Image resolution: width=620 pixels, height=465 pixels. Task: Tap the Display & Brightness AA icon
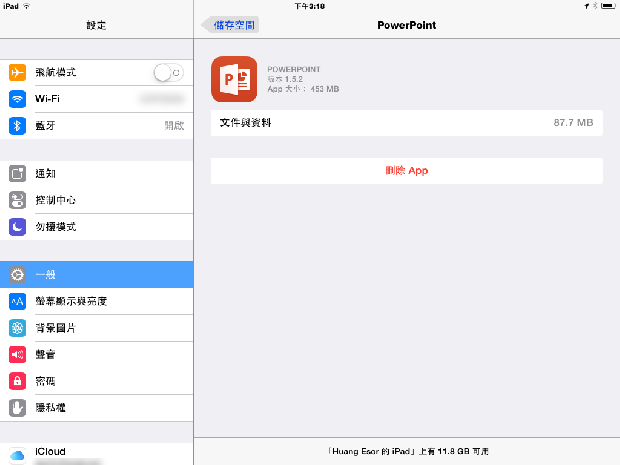pos(17,301)
